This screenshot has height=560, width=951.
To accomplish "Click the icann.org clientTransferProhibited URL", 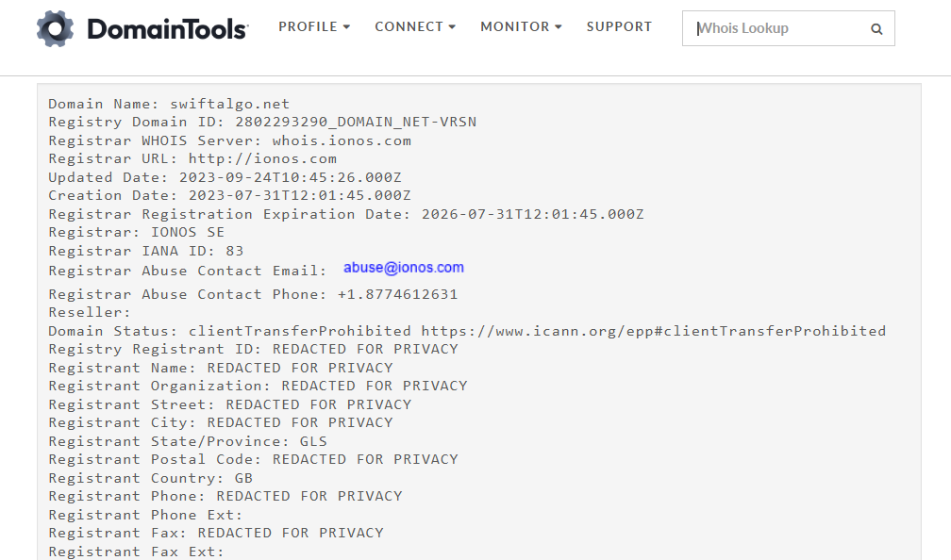I will [x=653, y=331].
